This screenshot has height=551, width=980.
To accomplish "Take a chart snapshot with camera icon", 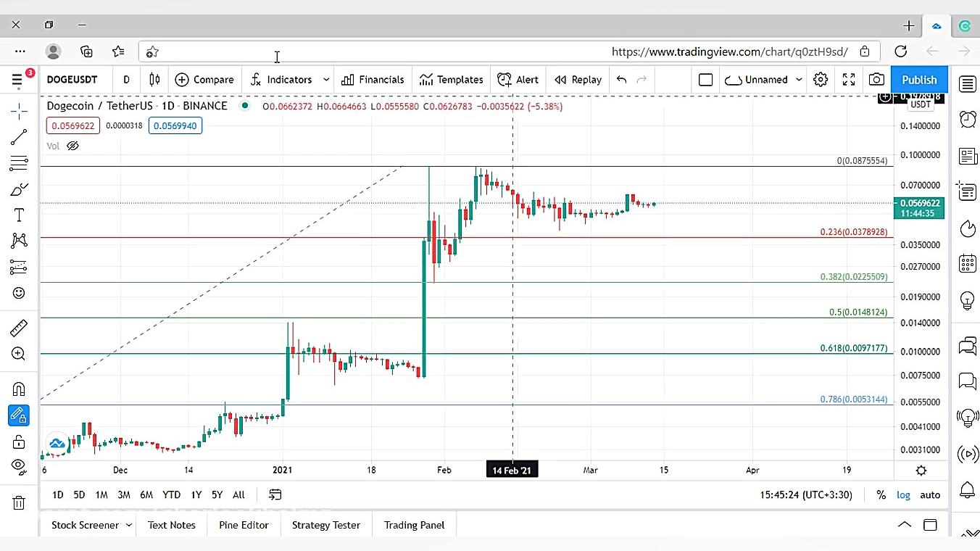I will click(876, 80).
